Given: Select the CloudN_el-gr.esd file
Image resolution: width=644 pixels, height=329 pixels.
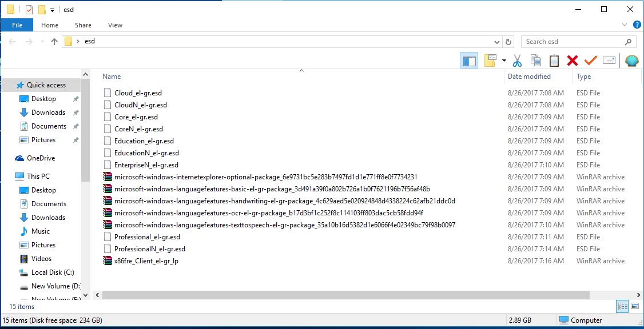Looking at the screenshot, I should [x=141, y=105].
